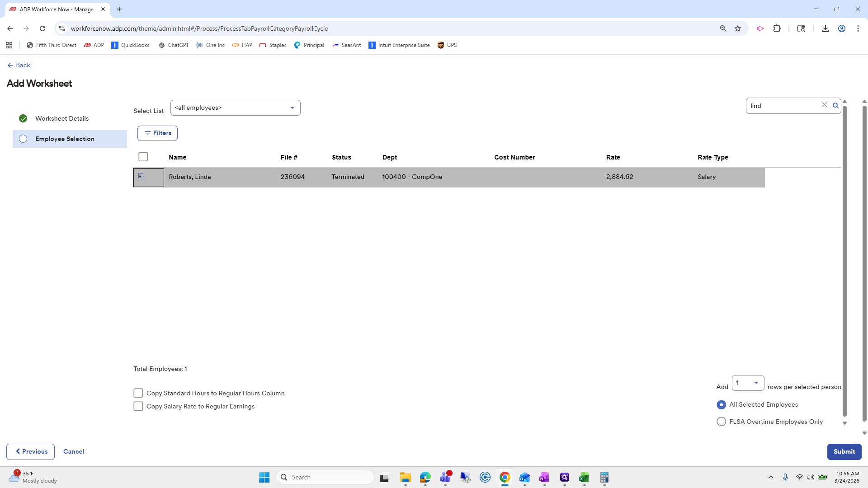Sort by Name column header
Image resolution: width=868 pixels, height=488 pixels.
click(177, 157)
